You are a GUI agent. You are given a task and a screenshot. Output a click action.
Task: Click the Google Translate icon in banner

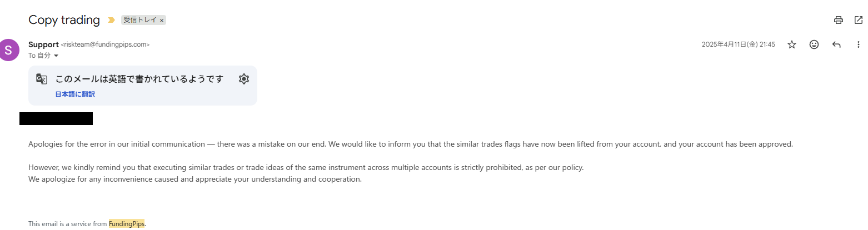[x=42, y=79]
